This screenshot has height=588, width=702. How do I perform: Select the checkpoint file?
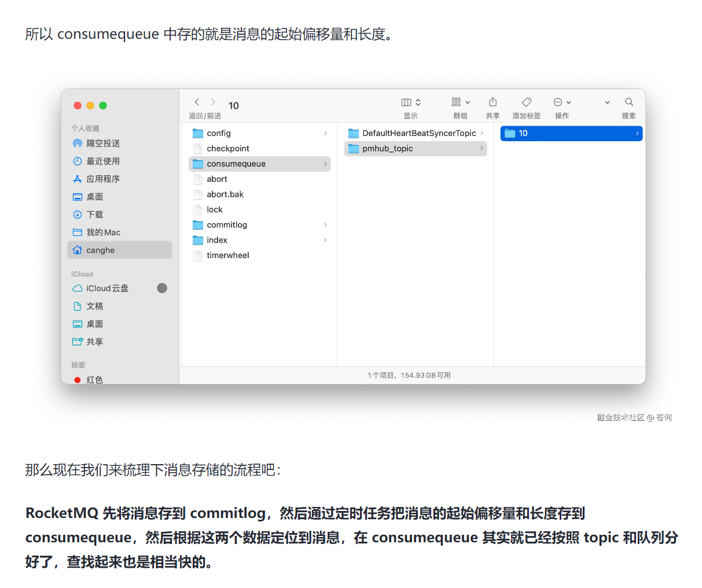click(259, 149)
